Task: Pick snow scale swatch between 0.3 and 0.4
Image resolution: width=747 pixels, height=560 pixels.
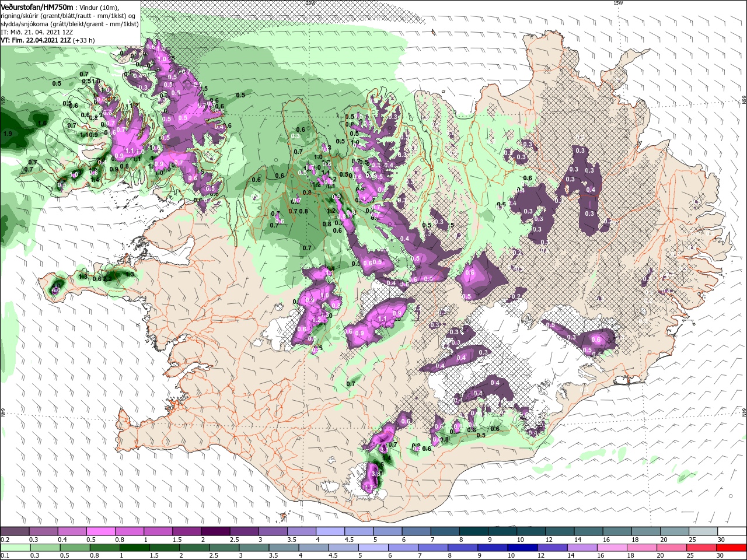Action: click(x=43, y=531)
